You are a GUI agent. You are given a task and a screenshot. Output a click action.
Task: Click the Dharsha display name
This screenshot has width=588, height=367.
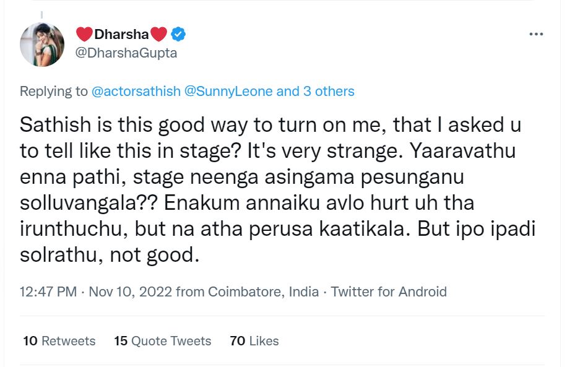121,34
